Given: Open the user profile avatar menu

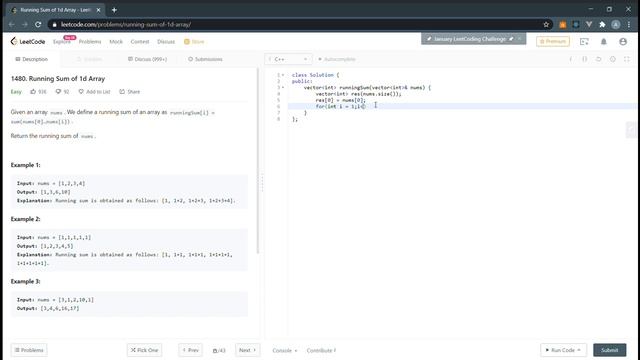Looking at the screenshot, I should pyautogui.click(x=623, y=42).
